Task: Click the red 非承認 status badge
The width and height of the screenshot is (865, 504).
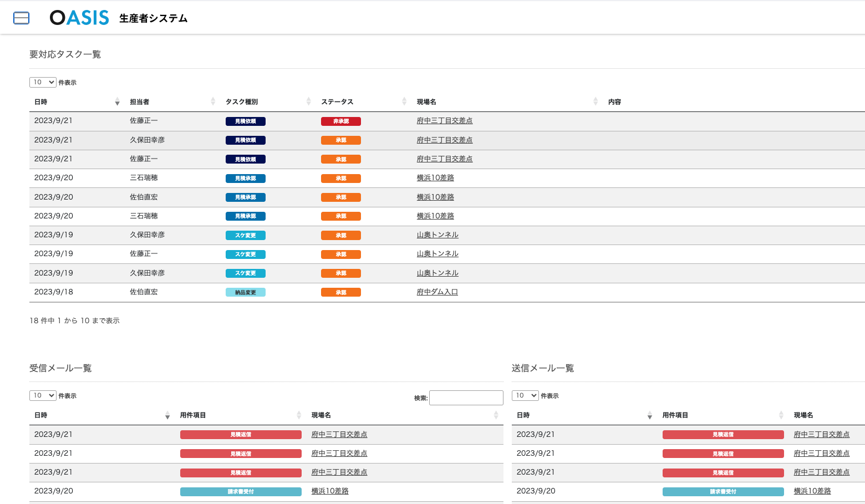Action: pyautogui.click(x=340, y=121)
